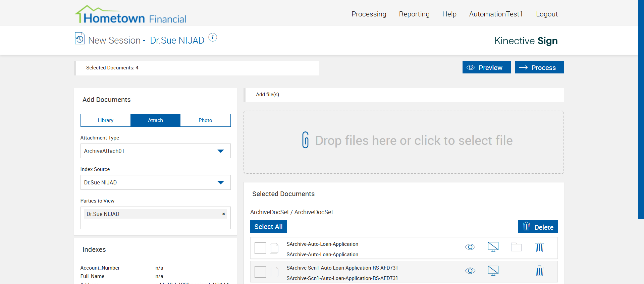Switch to the Photo tab

tap(205, 120)
